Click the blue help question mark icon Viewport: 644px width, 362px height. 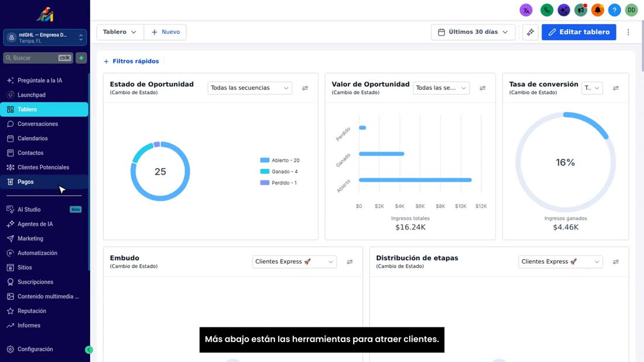pyautogui.click(x=614, y=10)
